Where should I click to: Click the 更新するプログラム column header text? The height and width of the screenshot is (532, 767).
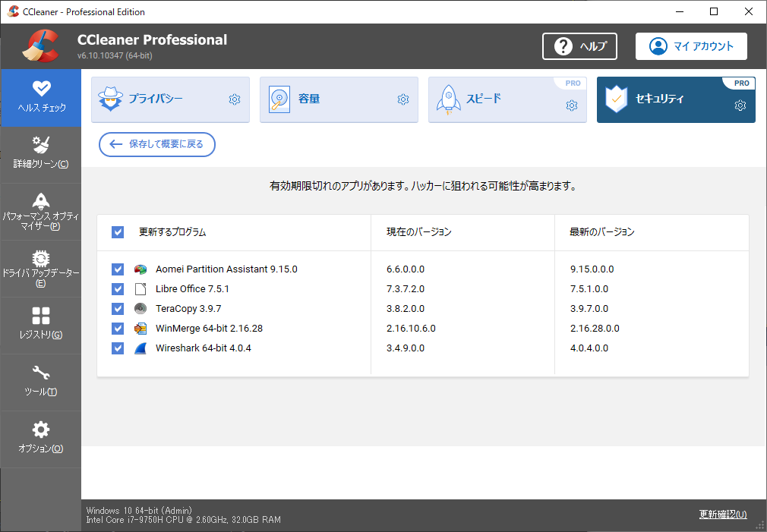click(x=172, y=231)
